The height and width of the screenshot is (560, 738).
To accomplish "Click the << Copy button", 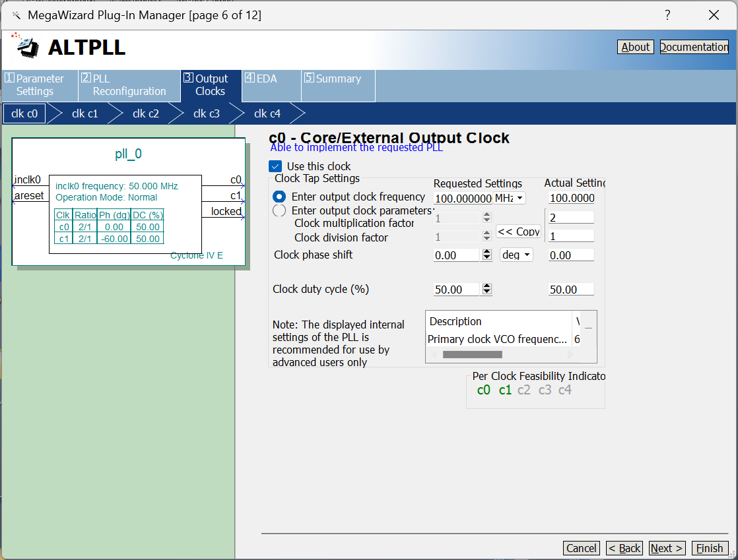I will point(519,232).
